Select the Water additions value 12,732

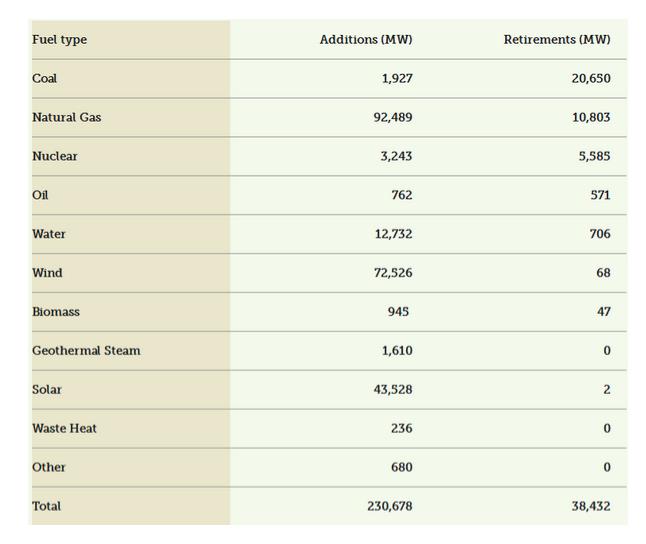[x=393, y=234]
